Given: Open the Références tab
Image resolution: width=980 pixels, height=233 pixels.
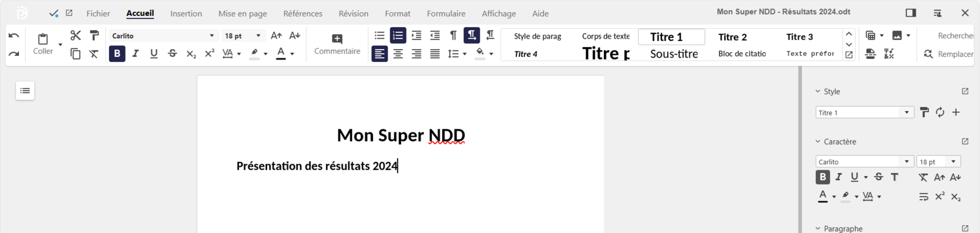Looking at the screenshot, I should tap(303, 13).
